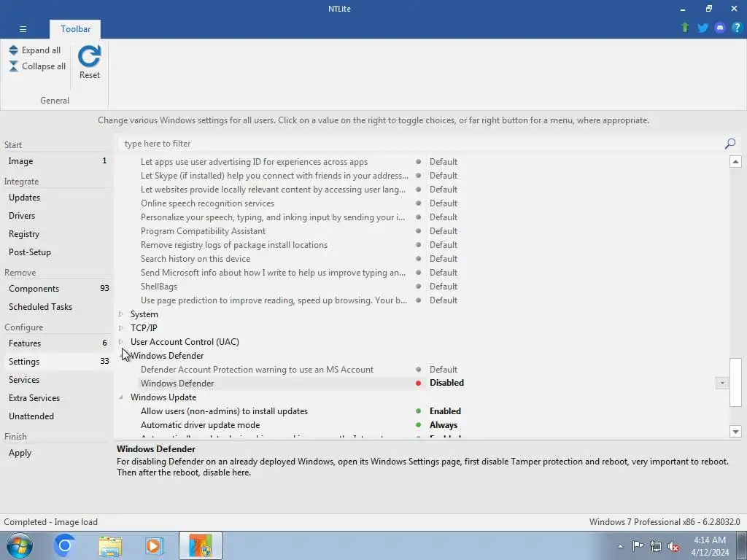Click the type here to filter field

coord(422,144)
